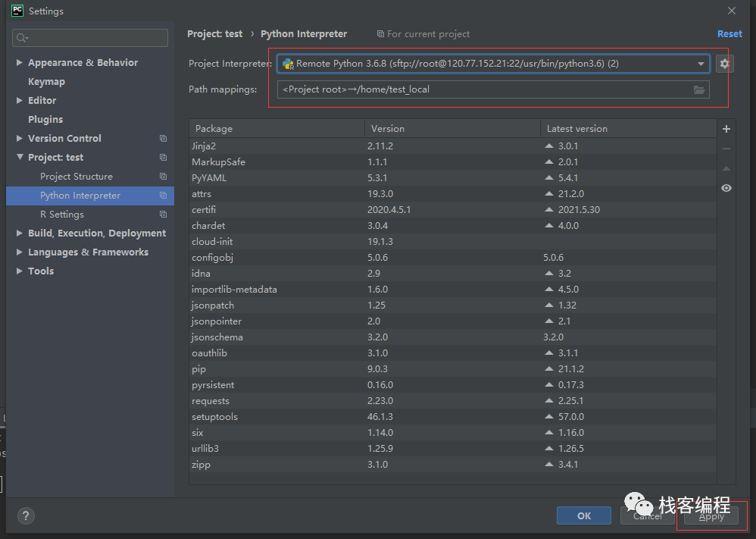The image size is (756, 539).
Task: Click the minus icon to uninstall package
Action: pos(726,149)
